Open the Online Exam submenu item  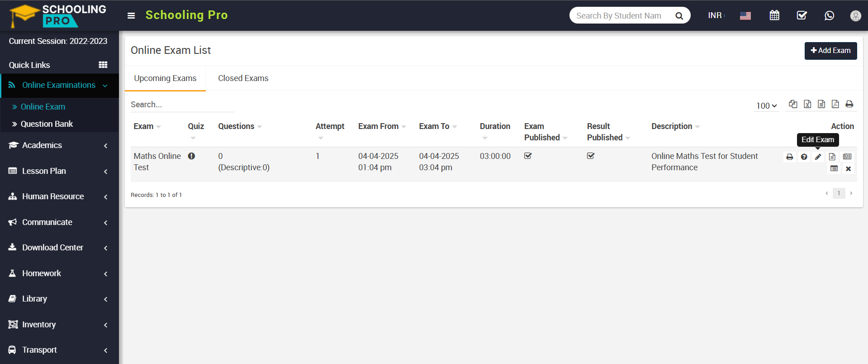(x=43, y=107)
